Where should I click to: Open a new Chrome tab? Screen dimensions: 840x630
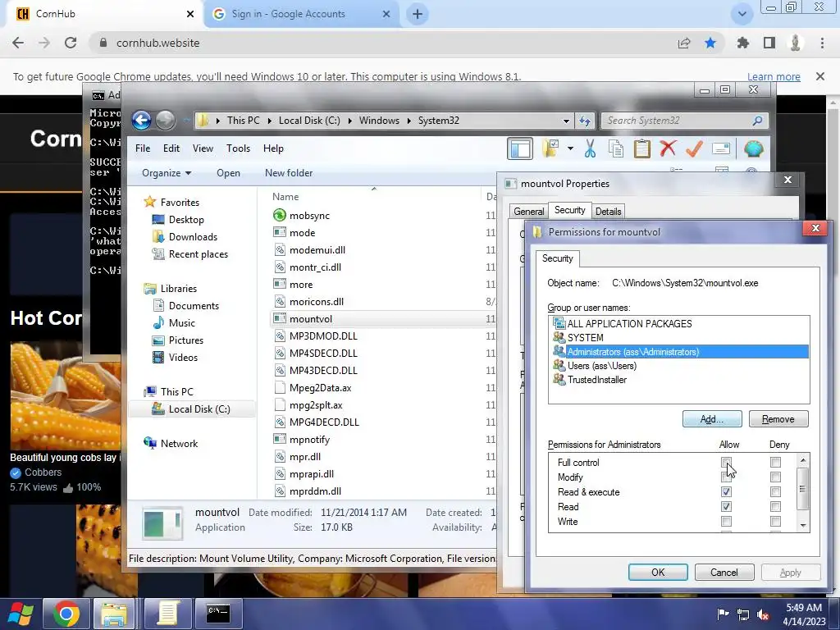coord(418,14)
